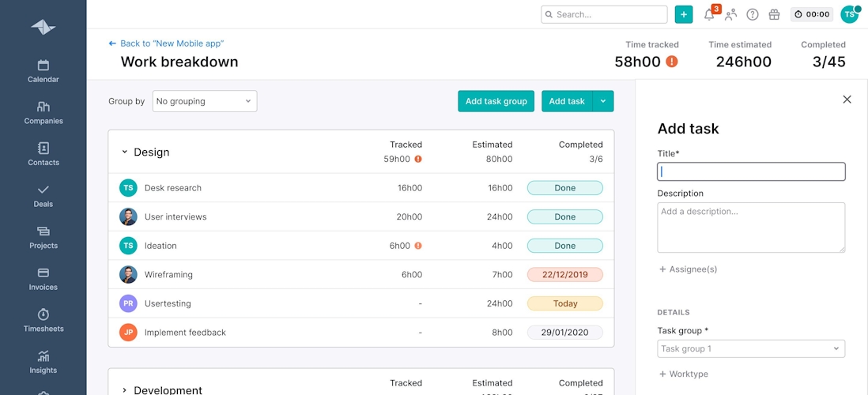Click Back to New Mobile app link
This screenshot has width=868, height=395.
[x=171, y=43]
